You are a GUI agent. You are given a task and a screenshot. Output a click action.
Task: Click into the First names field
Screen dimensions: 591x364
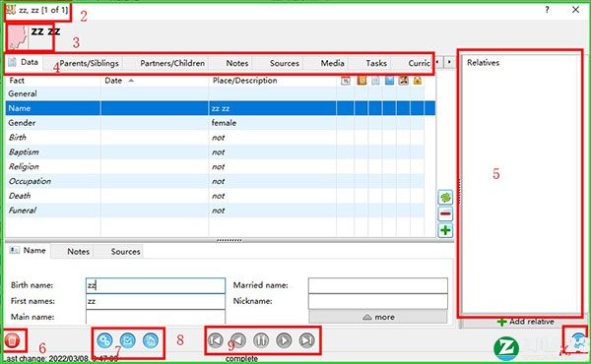[x=156, y=301]
